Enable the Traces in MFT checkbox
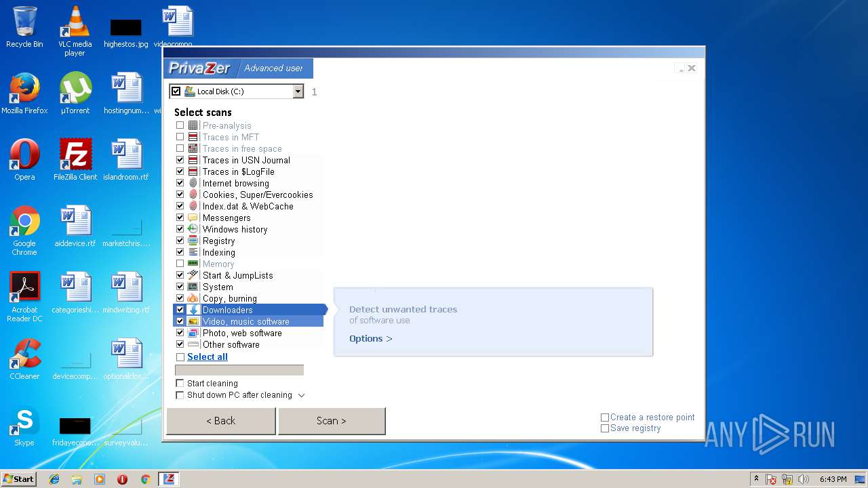 point(180,137)
